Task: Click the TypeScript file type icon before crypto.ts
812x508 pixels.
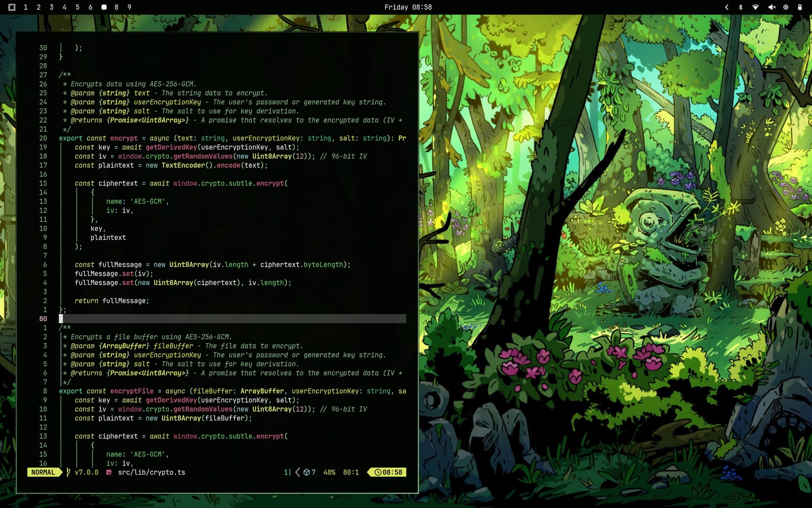Action: (x=109, y=472)
